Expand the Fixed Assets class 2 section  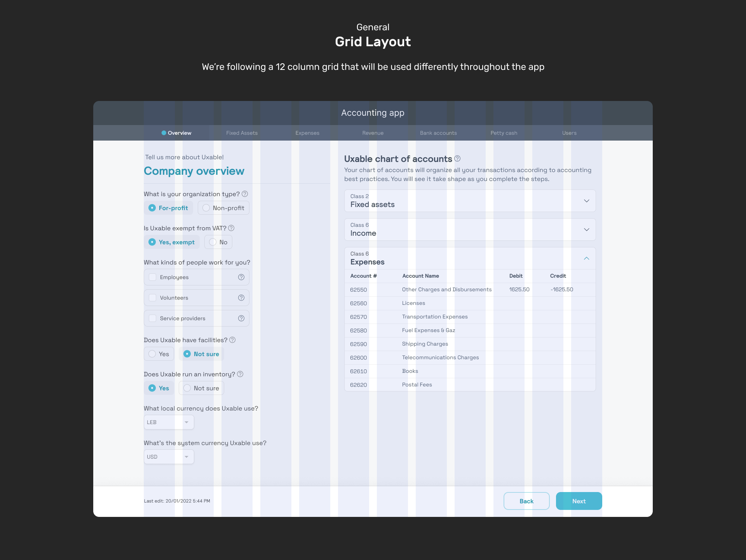[x=586, y=201]
